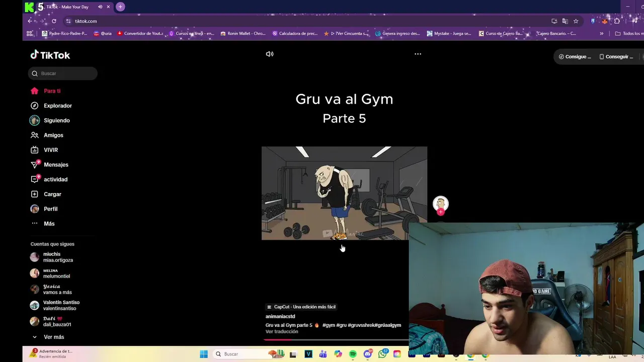
Task: Expand the hidden bookmarks chevron
Action: point(601,34)
